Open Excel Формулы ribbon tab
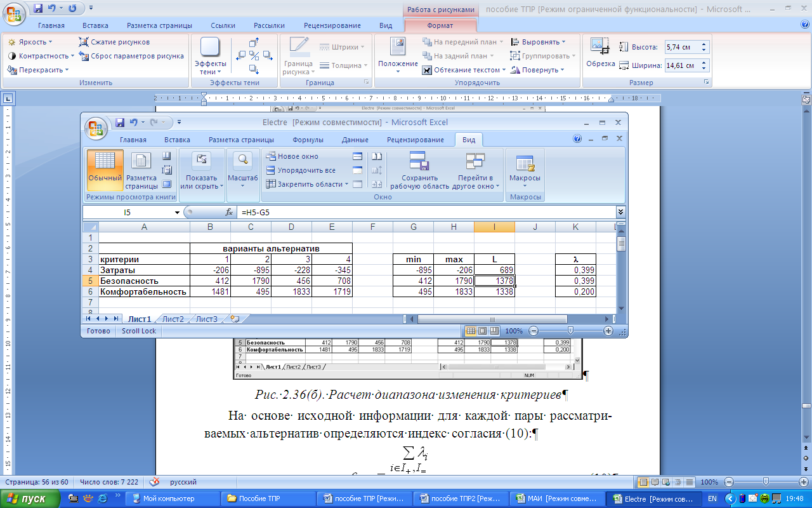The image size is (812, 508). [x=308, y=140]
